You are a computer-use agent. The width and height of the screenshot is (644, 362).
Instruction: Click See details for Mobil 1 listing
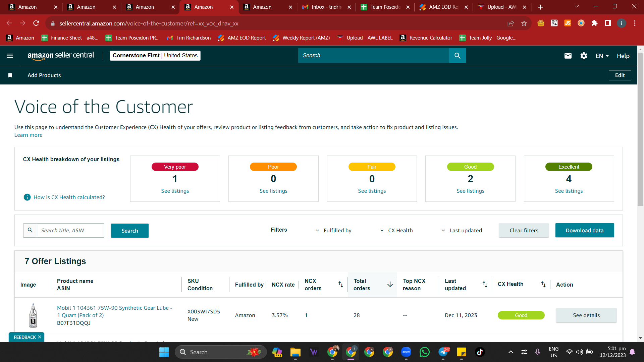point(586,315)
